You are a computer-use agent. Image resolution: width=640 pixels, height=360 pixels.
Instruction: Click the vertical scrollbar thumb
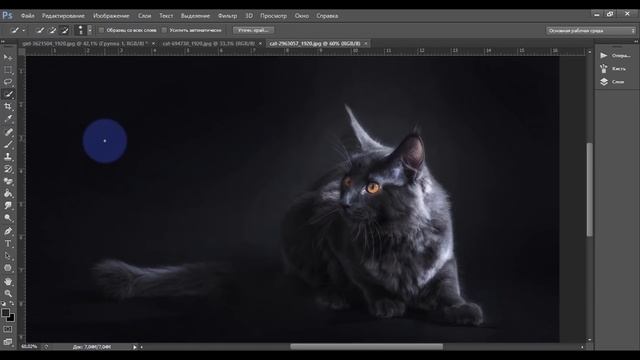pos(589,189)
